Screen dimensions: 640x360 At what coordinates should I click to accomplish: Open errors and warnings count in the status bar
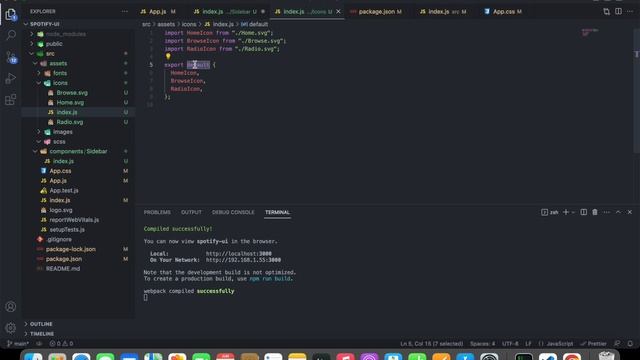[x=61, y=344]
